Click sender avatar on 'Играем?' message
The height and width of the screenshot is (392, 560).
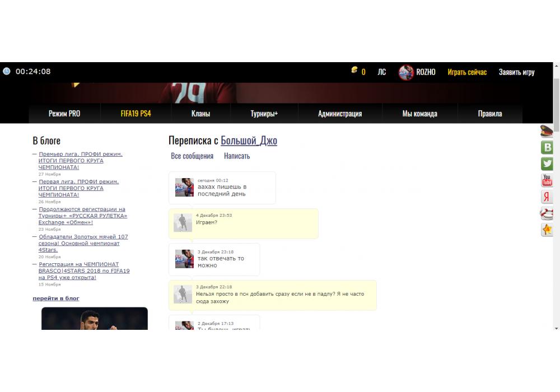(183, 223)
